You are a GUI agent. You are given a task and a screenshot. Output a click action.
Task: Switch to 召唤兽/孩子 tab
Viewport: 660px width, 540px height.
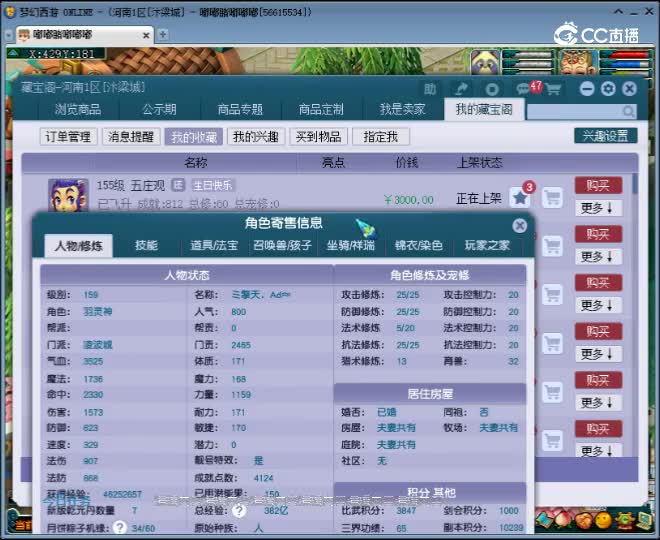pos(282,245)
